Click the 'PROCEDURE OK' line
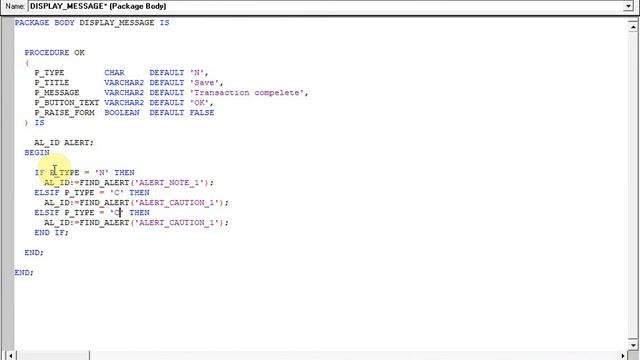 coord(54,53)
